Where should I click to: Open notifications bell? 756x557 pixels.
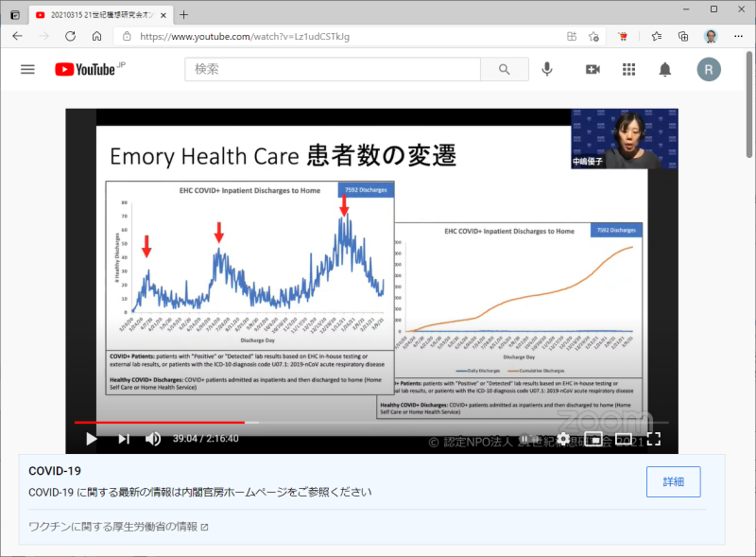(665, 69)
